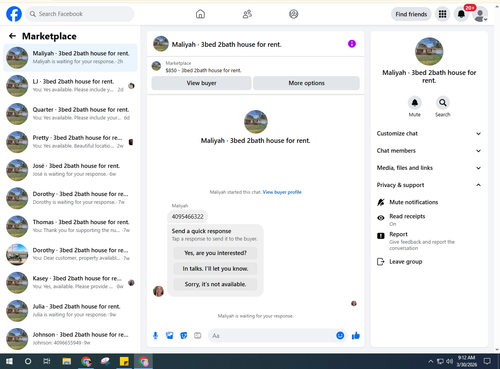Click the Search Facebook field
The image size is (500, 369).
point(80,14)
